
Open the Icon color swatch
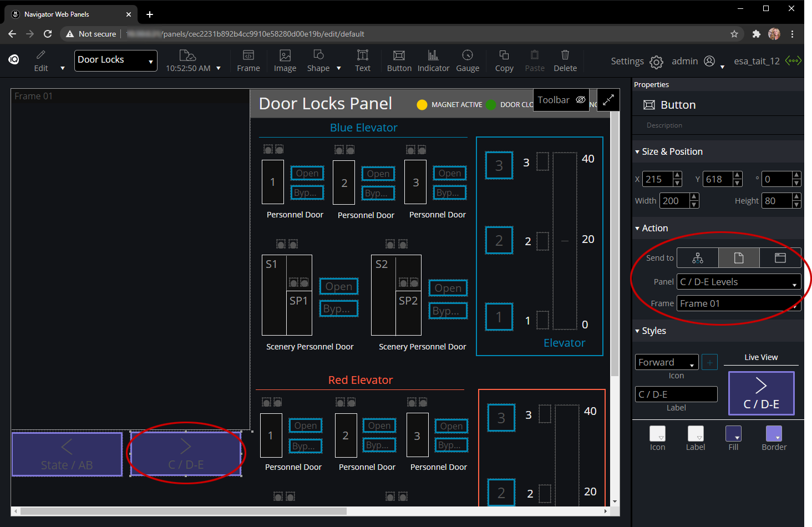[657, 434]
